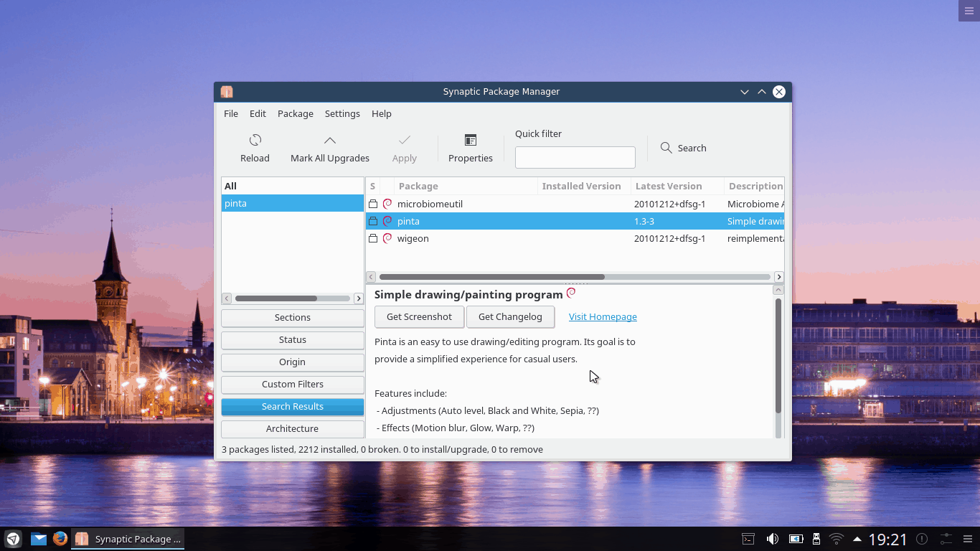Click left pane horizontal scrollbar
The image size is (980, 551).
(x=276, y=298)
